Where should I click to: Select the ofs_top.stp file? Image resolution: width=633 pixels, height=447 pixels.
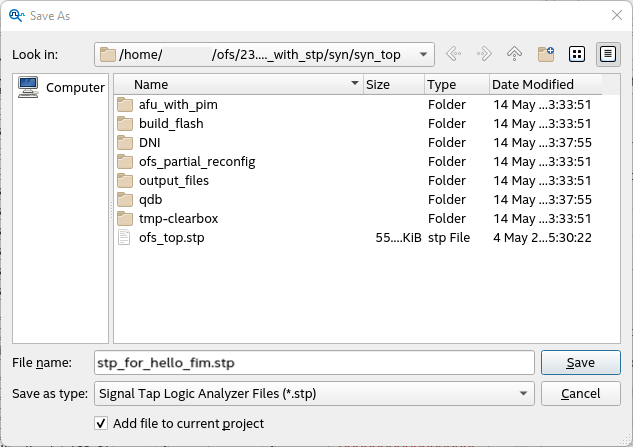pos(173,237)
